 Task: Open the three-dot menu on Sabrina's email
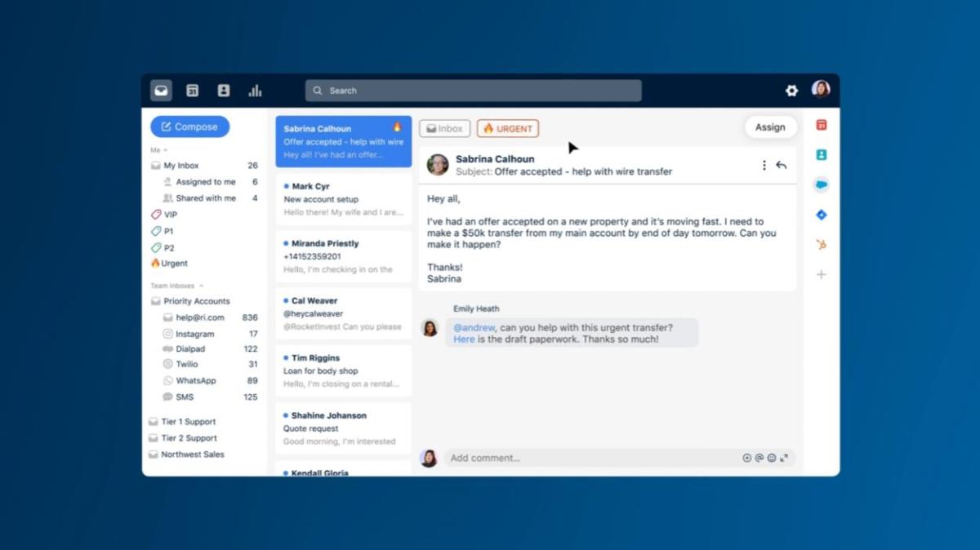(x=764, y=164)
